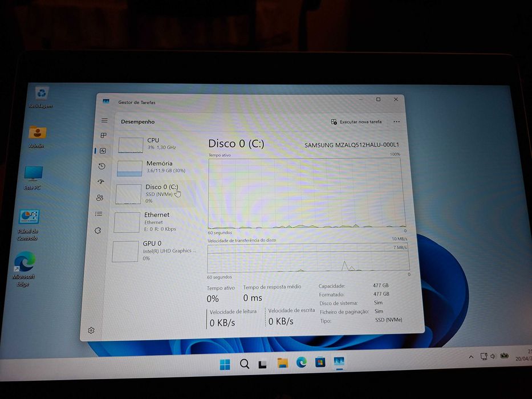Image resolution: width=532 pixels, height=399 pixels.
Task: Open the Processes page icon in sidebar
Action: 104,136
